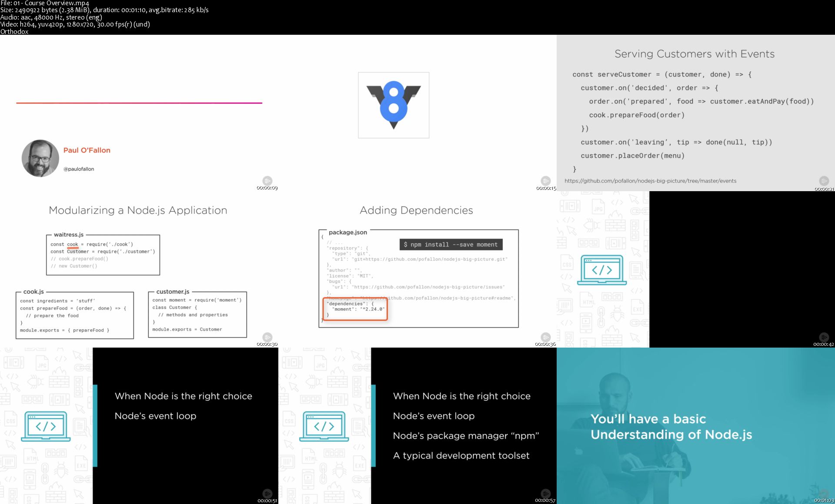Click the circular play button at 00:00:09
Image resolution: width=835 pixels, height=504 pixels.
click(x=267, y=180)
